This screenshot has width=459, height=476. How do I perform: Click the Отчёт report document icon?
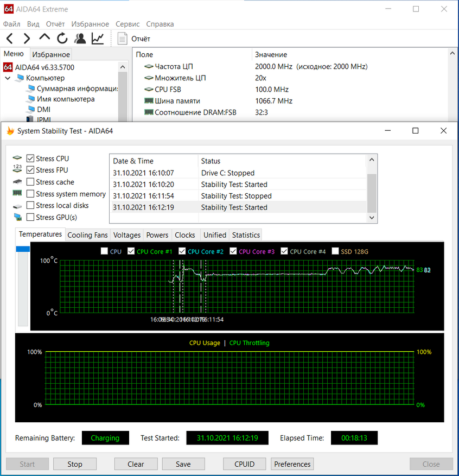[x=122, y=39]
